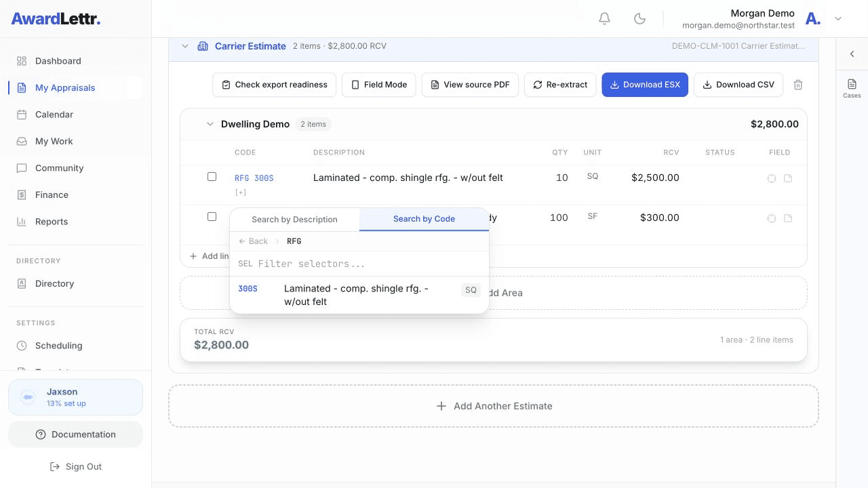868x488 pixels.
Task: Click the My Work inbox icon
Action: point(22,141)
